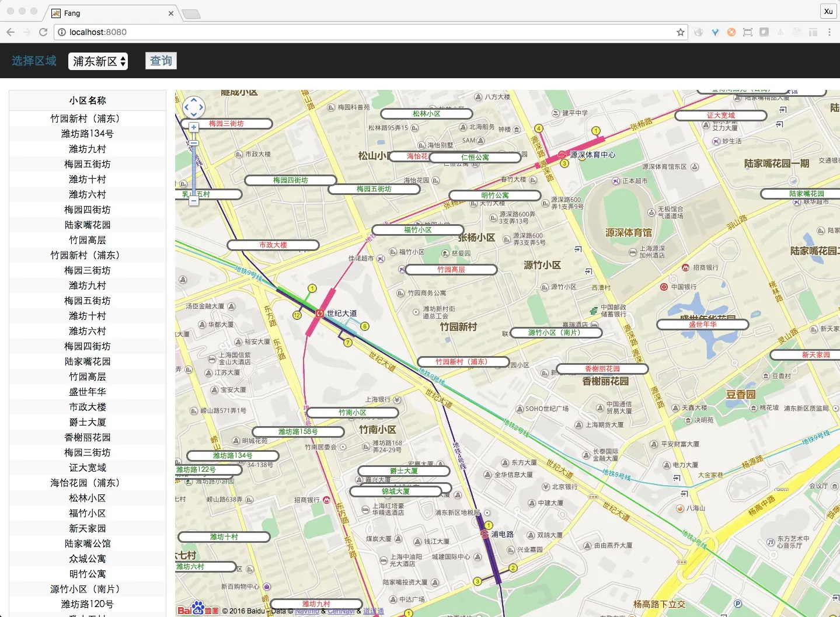
Task: Click the 仁恒公寓 map label
Action: 475,158
